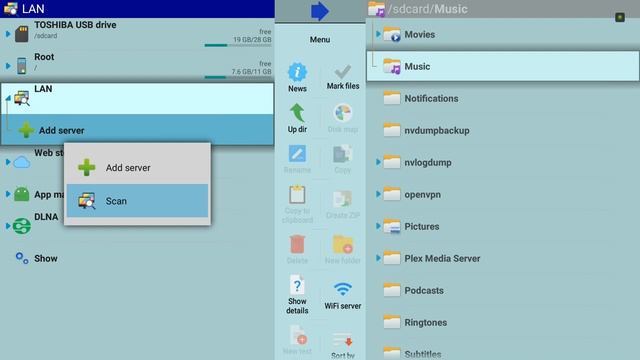640x360 pixels.
Task: Tap the TOSHIBA USB drive SD card icon
Action: [22, 33]
